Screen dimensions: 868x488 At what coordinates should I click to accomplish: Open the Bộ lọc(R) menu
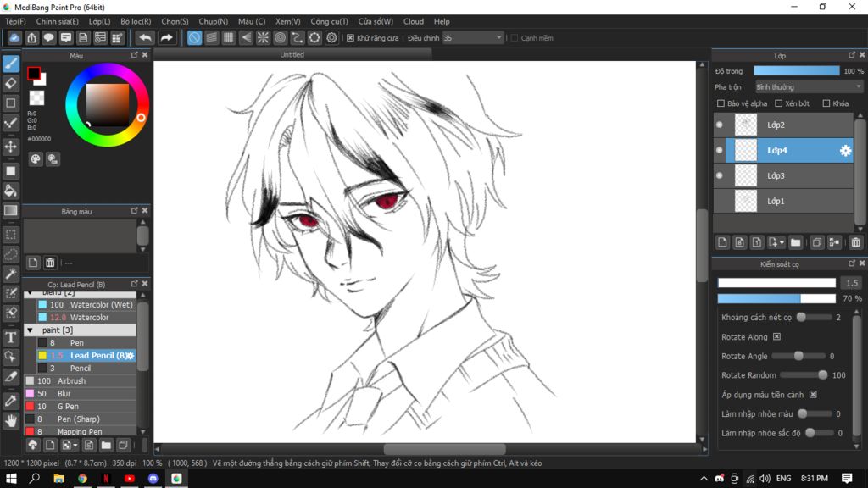click(136, 21)
